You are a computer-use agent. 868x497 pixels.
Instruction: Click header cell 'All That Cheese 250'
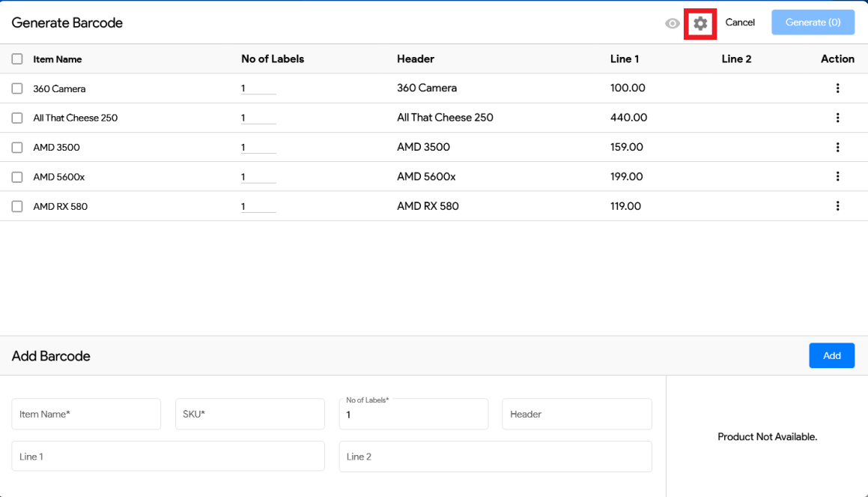click(x=445, y=118)
